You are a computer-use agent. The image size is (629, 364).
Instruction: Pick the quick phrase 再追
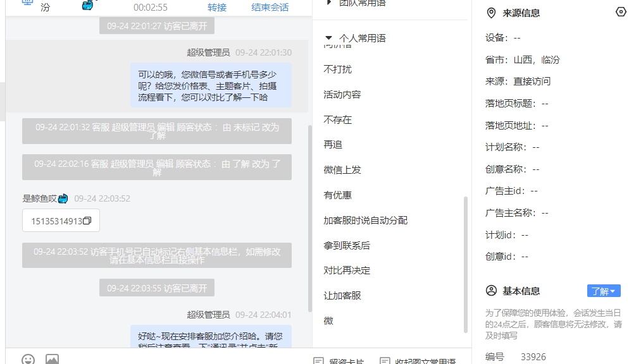click(333, 145)
